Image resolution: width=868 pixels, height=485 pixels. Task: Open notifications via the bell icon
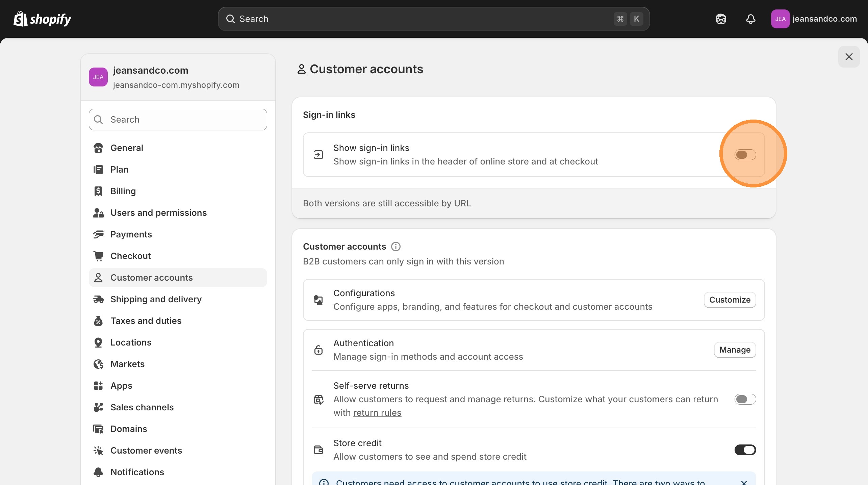pos(750,19)
